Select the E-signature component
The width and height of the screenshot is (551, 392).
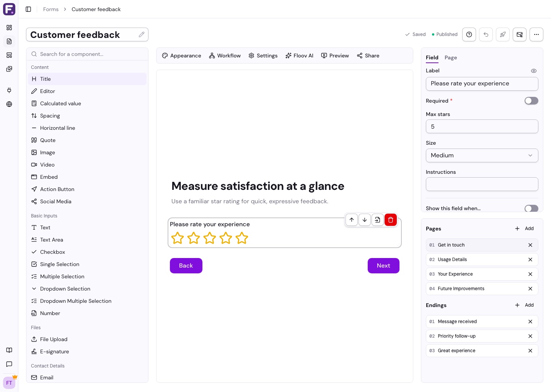coord(87,351)
